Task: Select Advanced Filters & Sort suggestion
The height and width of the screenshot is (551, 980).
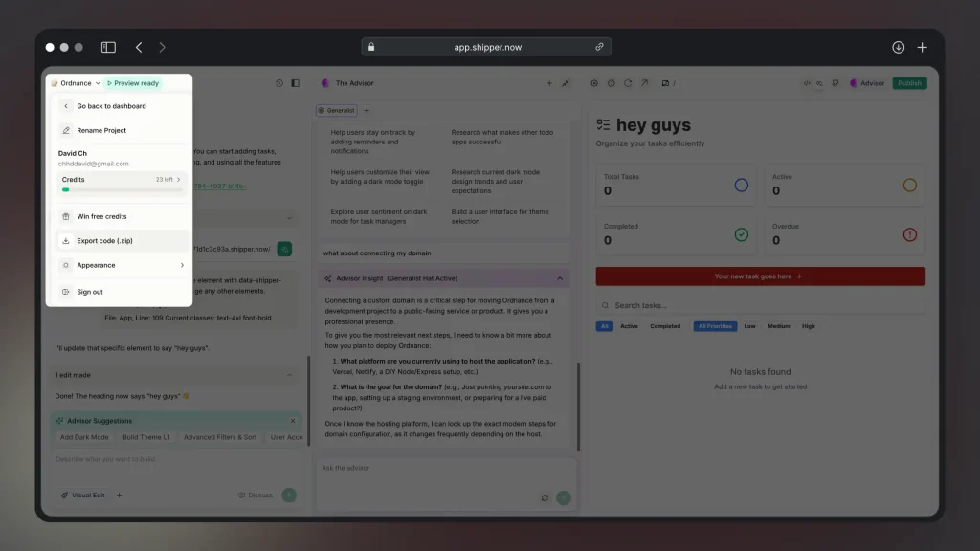Action: [x=220, y=437]
